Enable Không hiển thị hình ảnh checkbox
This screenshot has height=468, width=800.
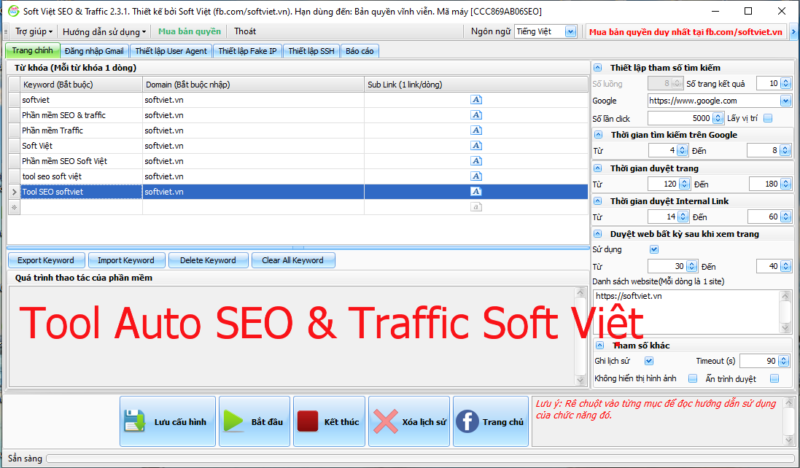692,378
